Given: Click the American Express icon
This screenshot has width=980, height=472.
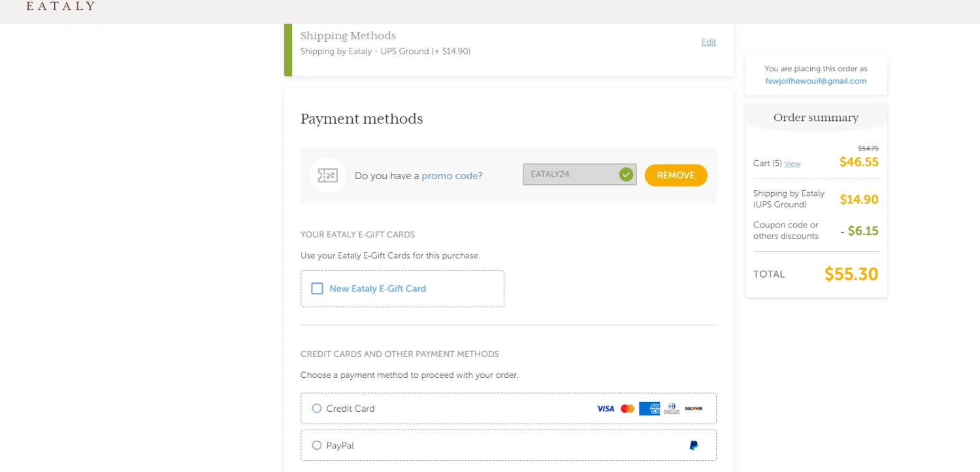Looking at the screenshot, I should click(649, 409).
